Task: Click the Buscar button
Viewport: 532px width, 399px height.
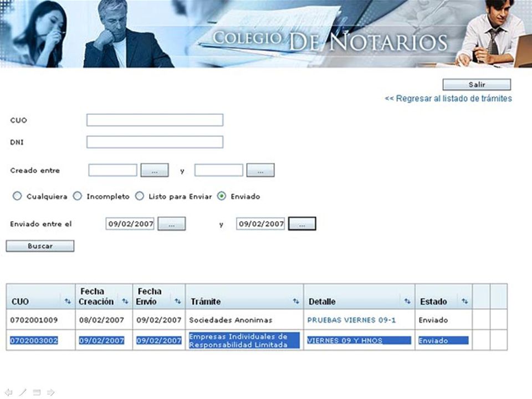Action: coord(40,246)
